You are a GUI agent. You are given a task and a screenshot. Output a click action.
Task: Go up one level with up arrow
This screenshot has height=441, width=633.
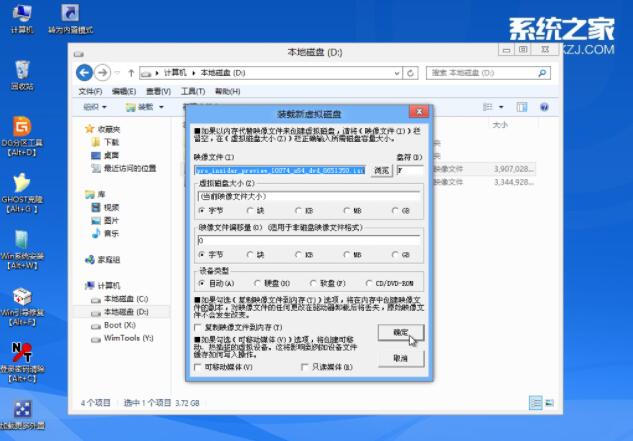[x=129, y=73]
